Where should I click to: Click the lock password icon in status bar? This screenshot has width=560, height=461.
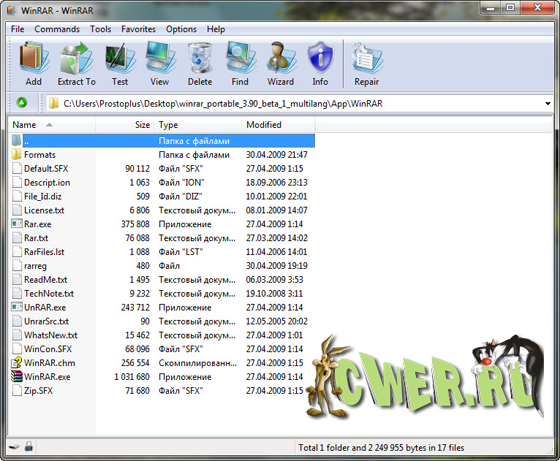click(x=29, y=446)
